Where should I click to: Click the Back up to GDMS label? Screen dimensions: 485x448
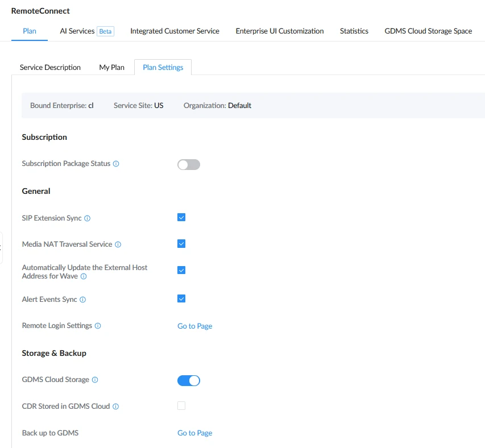click(50, 433)
